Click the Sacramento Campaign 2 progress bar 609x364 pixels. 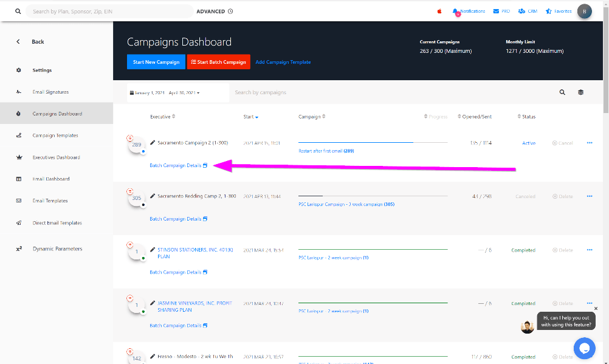(x=373, y=143)
